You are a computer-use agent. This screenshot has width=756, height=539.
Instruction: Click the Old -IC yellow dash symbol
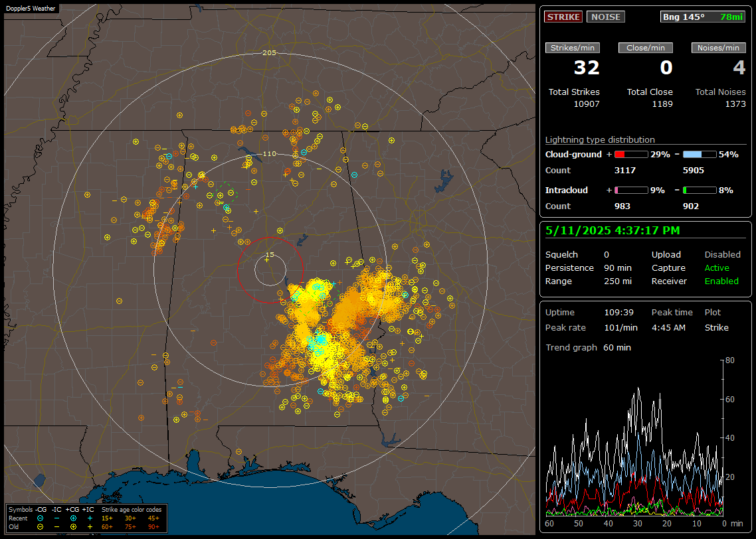pyautogui.click(x=57, y=527)
